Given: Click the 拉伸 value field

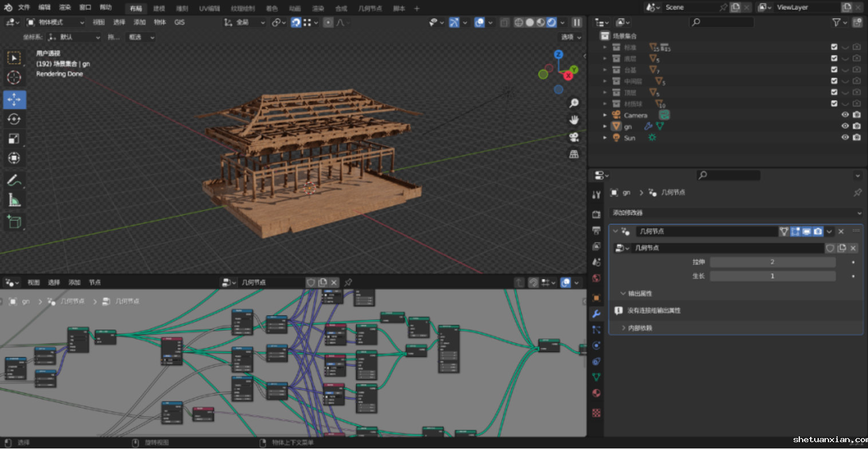Looking at the screenshot, I should 772,262.
